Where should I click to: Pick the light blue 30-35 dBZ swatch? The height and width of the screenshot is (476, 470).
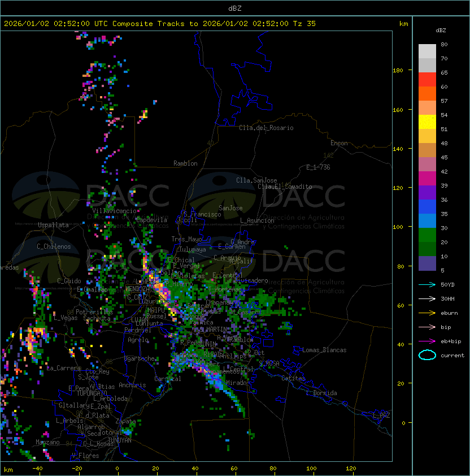(x=427, y=221)
